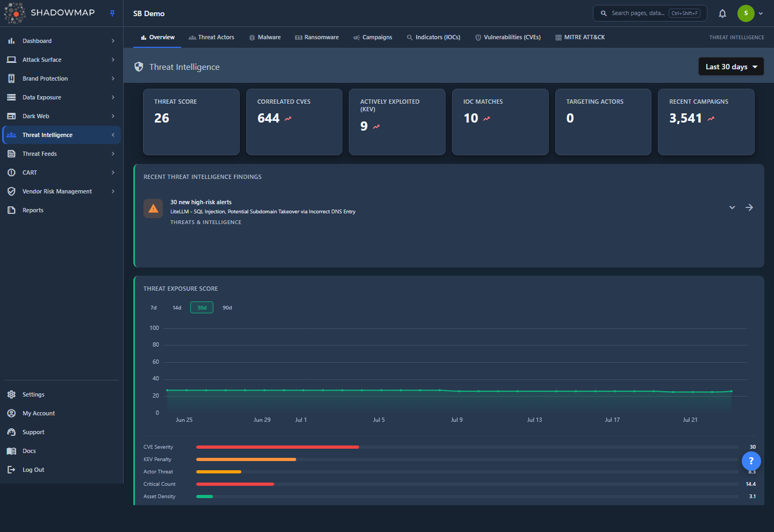Click the Threat Feeds icon

point(11,154)
